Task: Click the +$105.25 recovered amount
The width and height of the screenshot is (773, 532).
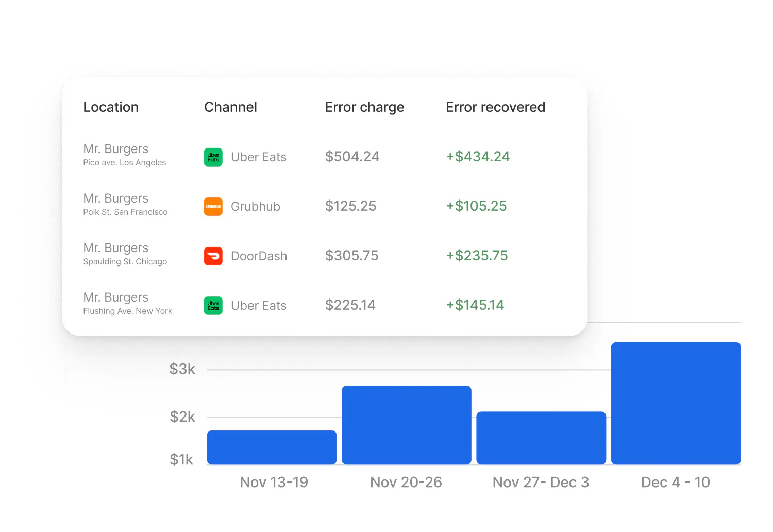Action: click(x=476, y=206)
